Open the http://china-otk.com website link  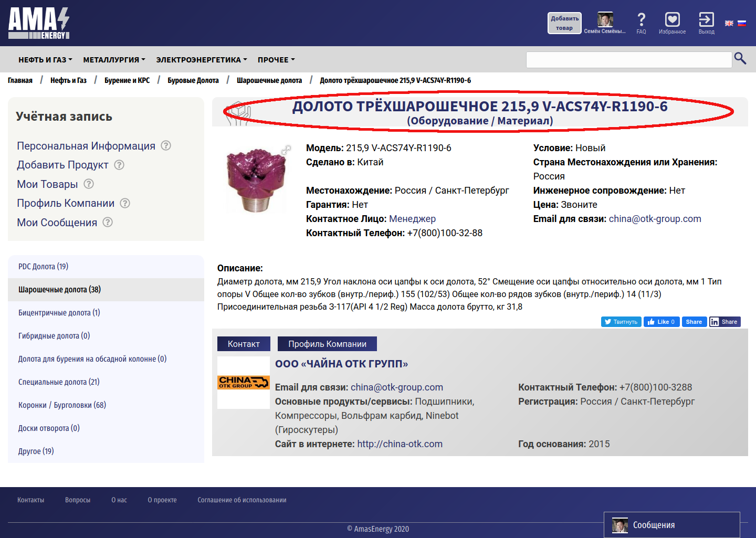pos(400,444)
